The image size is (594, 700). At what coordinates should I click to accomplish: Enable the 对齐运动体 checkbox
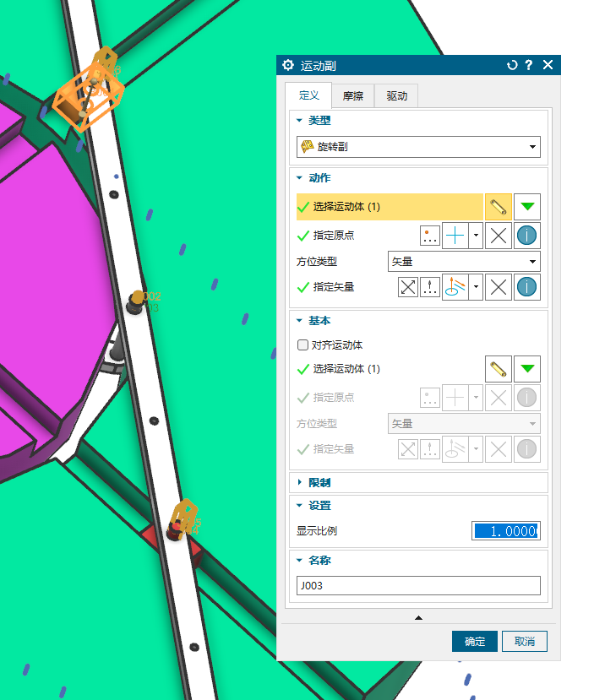[302, 345]
